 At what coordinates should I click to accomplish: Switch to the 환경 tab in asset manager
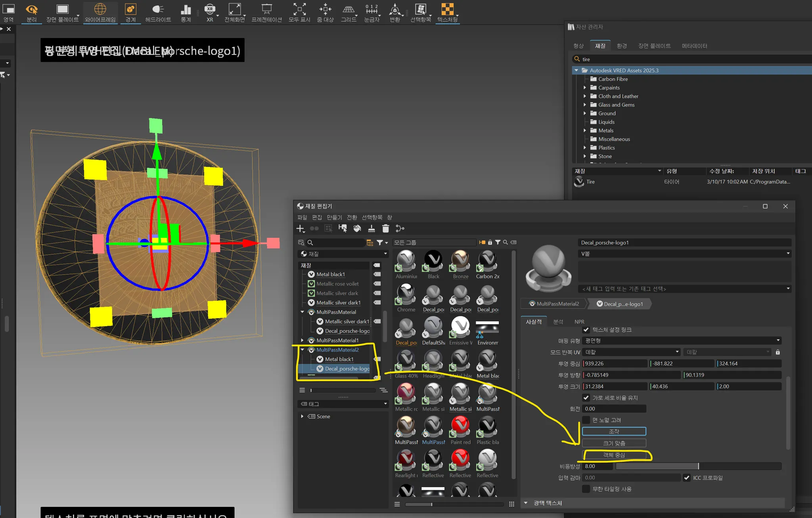coord(621,46)
